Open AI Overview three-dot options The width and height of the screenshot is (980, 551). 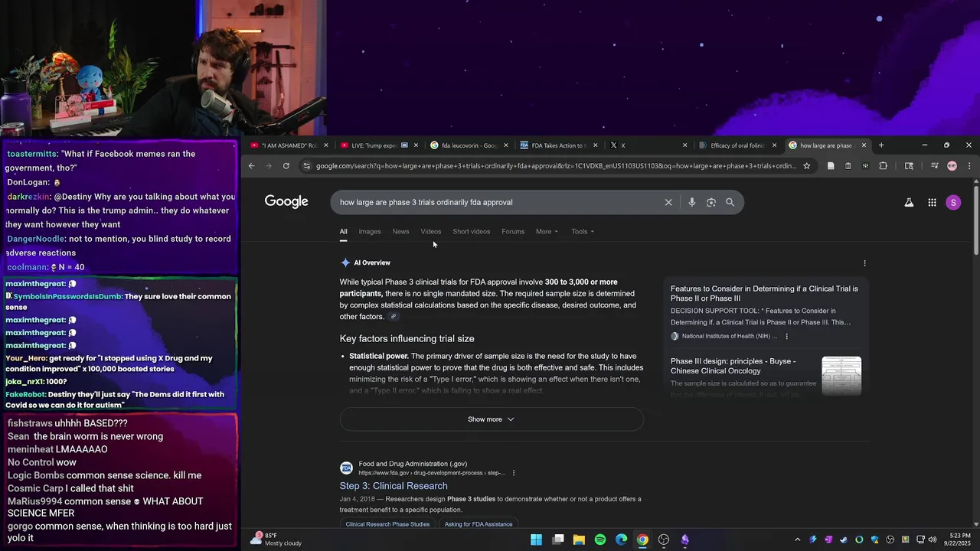pyautogui.click(x=864, y=263)
